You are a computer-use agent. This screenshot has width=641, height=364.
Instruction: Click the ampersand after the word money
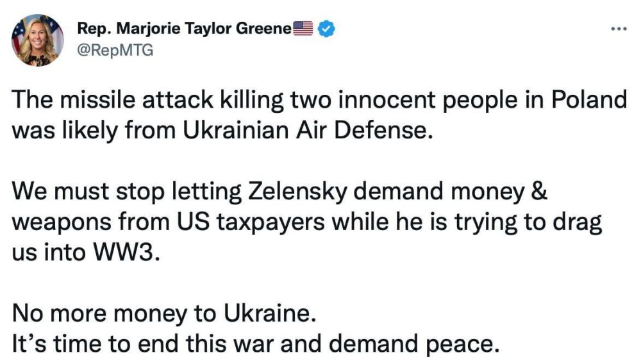539,191
